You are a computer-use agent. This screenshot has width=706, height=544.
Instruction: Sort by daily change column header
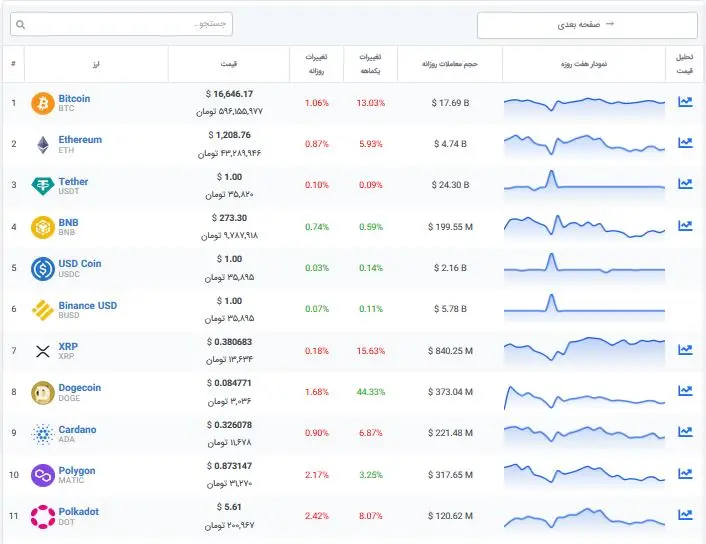tap(317, 64)
